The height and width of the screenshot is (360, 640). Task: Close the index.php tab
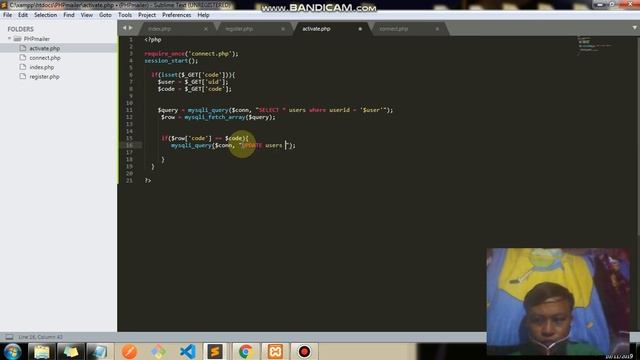point(206,29)
